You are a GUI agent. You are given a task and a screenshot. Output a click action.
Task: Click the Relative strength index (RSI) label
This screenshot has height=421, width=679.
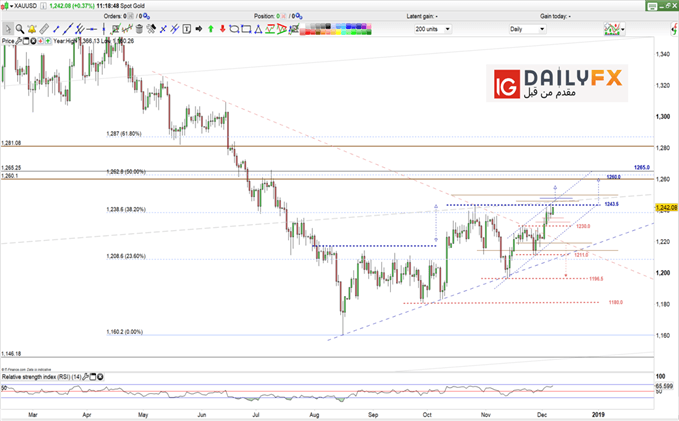(x=42, y=377)
